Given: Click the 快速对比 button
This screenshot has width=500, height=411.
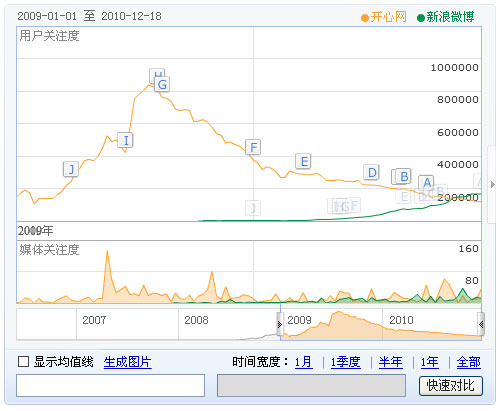Looking at the screenshot, I should point(451,386).
